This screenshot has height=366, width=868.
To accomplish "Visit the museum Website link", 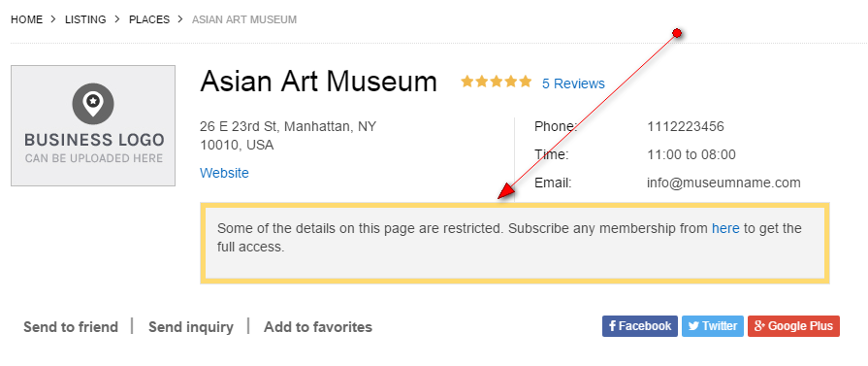I will pyautogui.click(x=224, y=173).
